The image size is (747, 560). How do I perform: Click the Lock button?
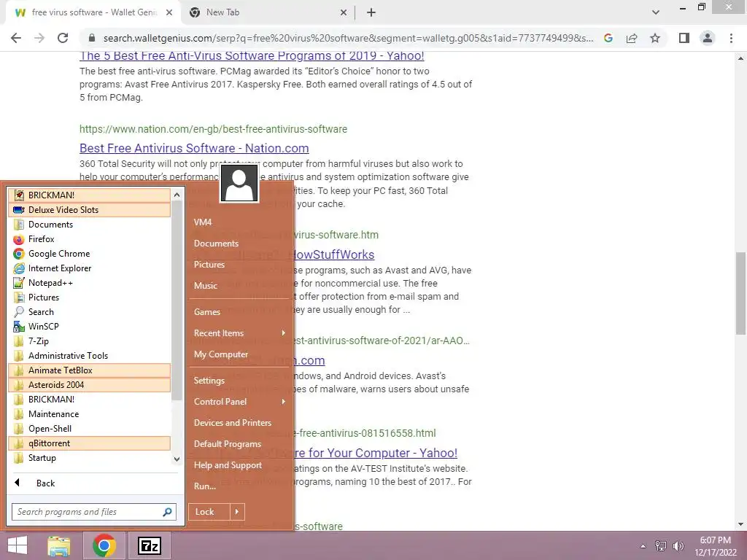coord(209,512)
